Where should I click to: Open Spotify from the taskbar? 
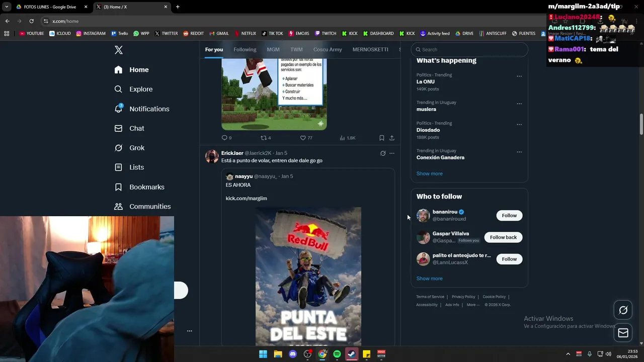click(337, 354)
